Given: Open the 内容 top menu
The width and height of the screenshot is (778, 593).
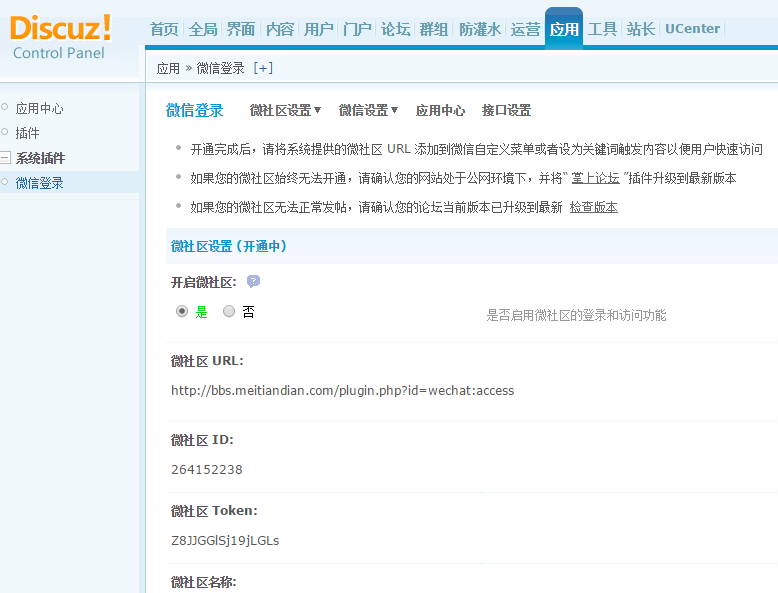Looking at the screenshot, I should tap(280, 29).
